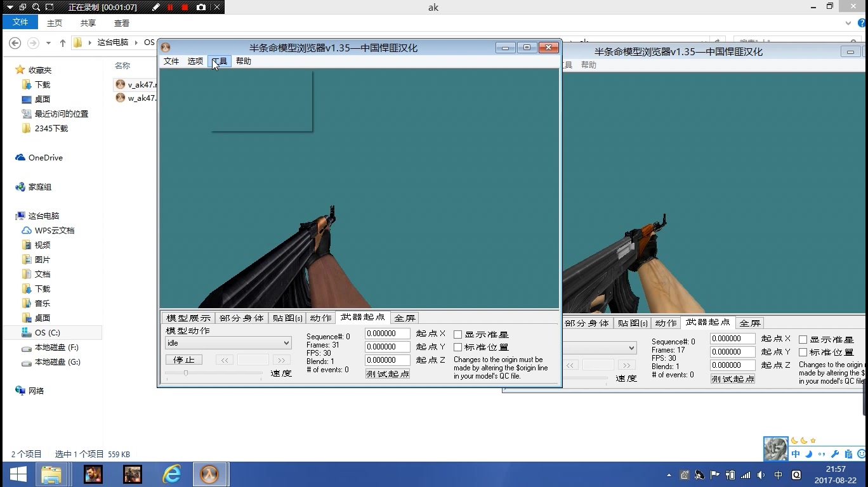Click 停止 button in front viewer
This screenshot has width=868, height=487.
tap(184, 360)
